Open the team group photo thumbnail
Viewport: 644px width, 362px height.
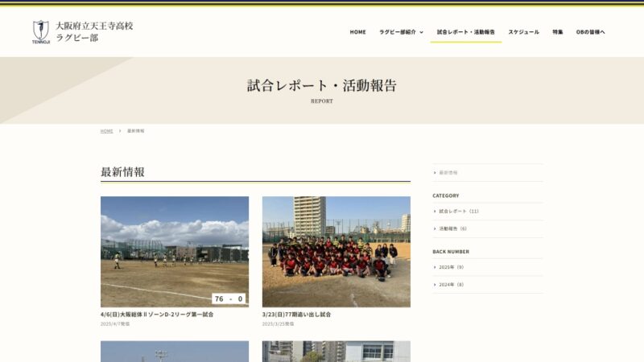tap(336, 252)
